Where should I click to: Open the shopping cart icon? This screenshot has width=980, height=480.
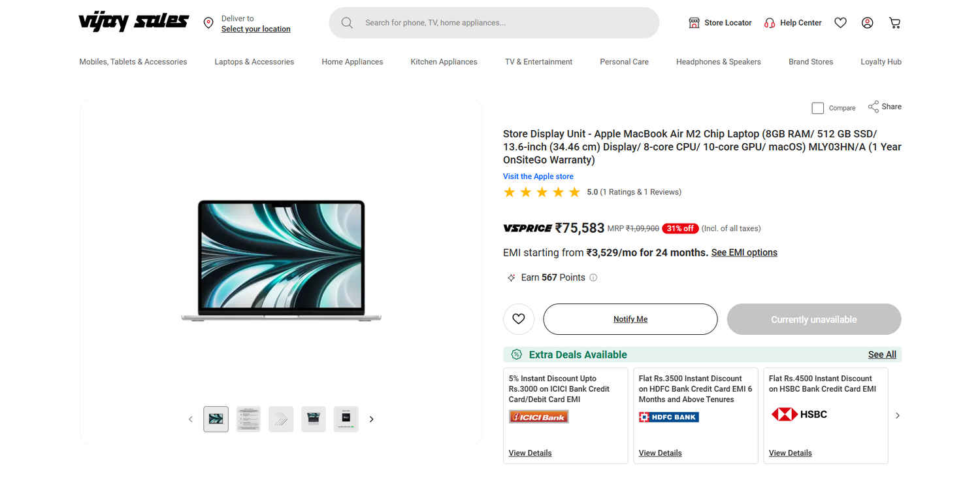coord(894,23)
